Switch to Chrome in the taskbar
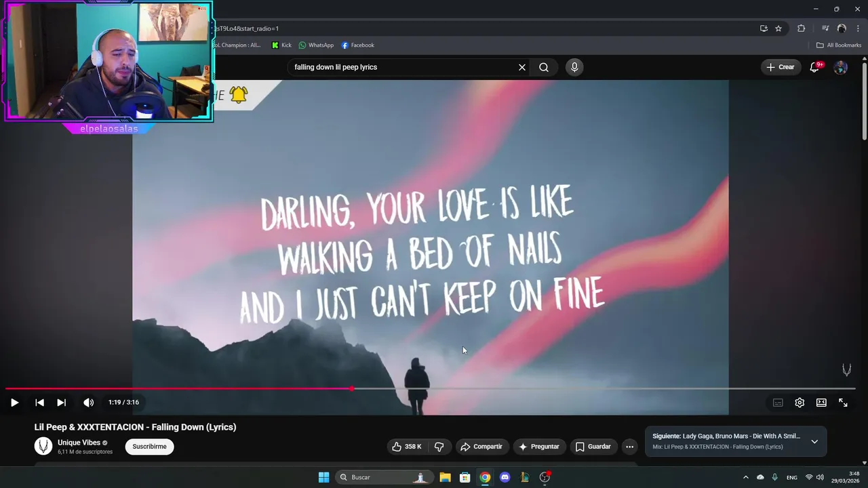Image resolution: width=868 pixels, height=488 pixels. (x=485, y=477)
